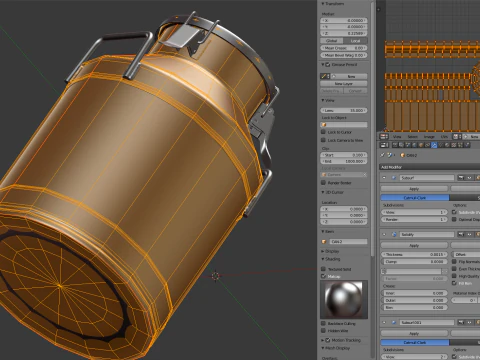Click the Properties editor-type icon
The width and height of the screenshot is (480, 360).
(x=384, y=145)
